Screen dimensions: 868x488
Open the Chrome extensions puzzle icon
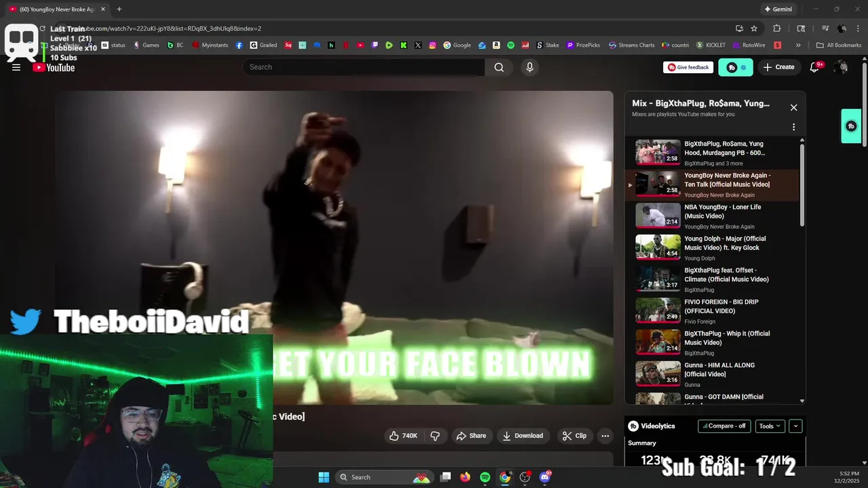(777, 28)
